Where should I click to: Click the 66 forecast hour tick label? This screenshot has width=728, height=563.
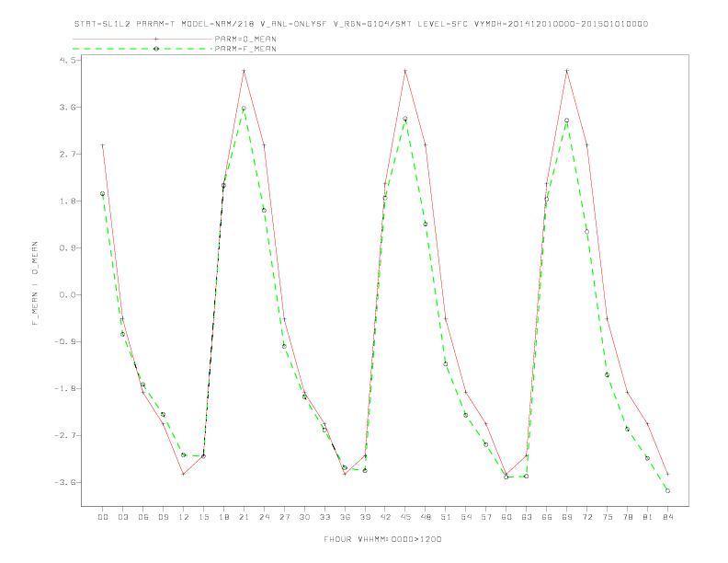(547, 517)
